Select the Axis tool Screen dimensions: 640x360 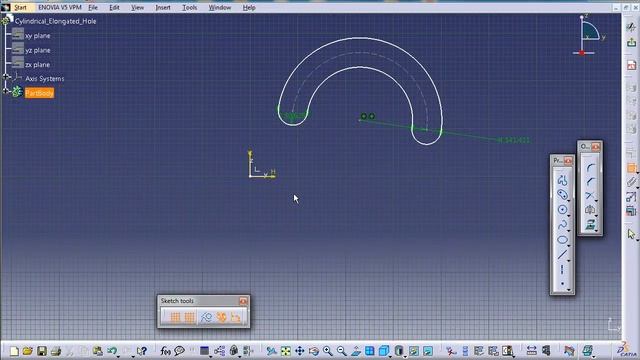click(x=562, y=269)
